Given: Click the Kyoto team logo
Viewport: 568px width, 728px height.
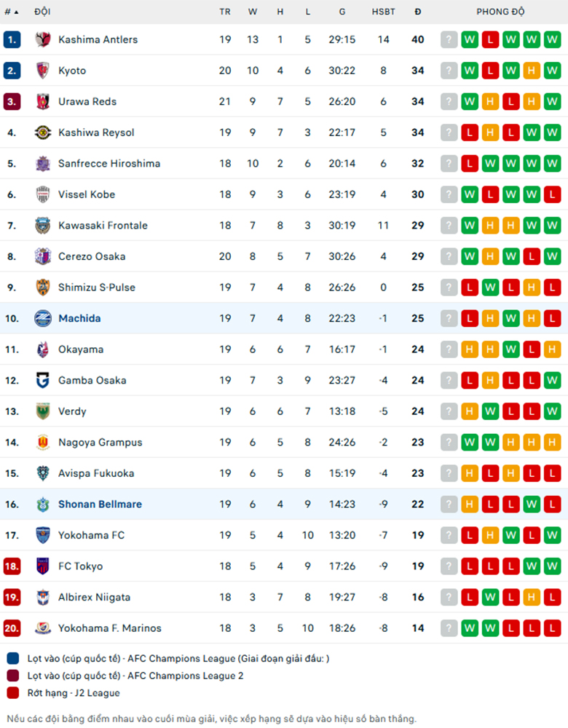Looking at the screenshot, I should [x=43, y=71].
